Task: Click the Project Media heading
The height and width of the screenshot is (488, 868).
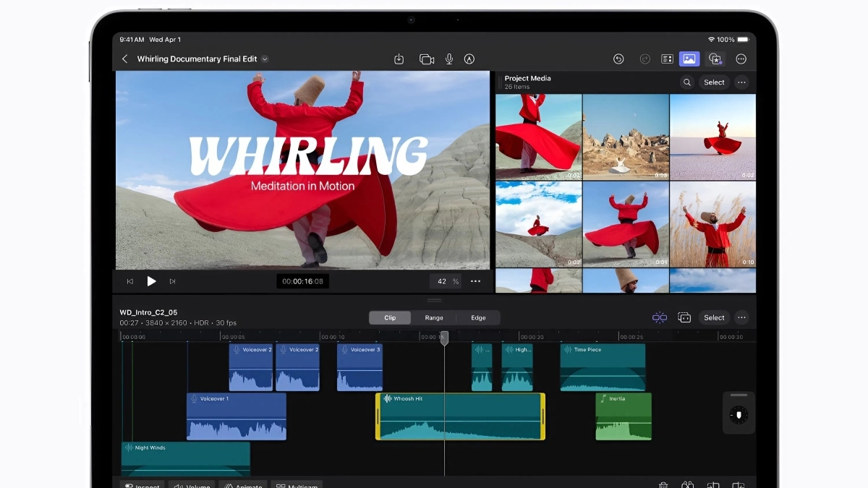Action: pyautogui.click(x=528, y=78)
